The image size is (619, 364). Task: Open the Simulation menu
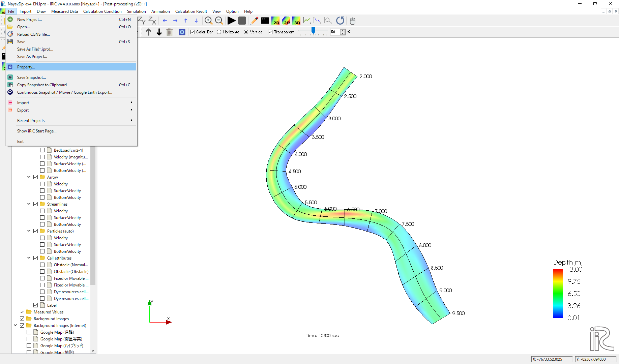(137, 11)
